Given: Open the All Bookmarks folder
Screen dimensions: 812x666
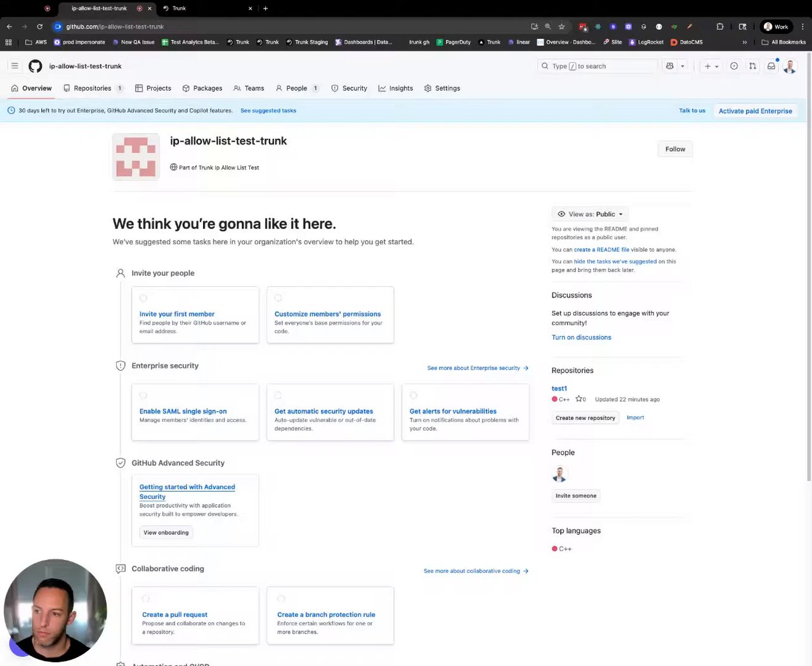Looking at the screenshot, I should (783, 42).
